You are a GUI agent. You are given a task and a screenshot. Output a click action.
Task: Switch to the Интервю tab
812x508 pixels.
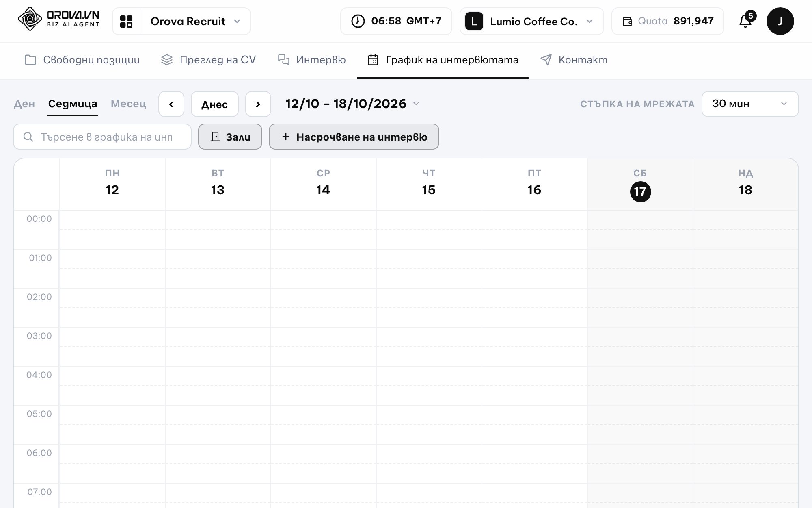click(x=312, y=60)
